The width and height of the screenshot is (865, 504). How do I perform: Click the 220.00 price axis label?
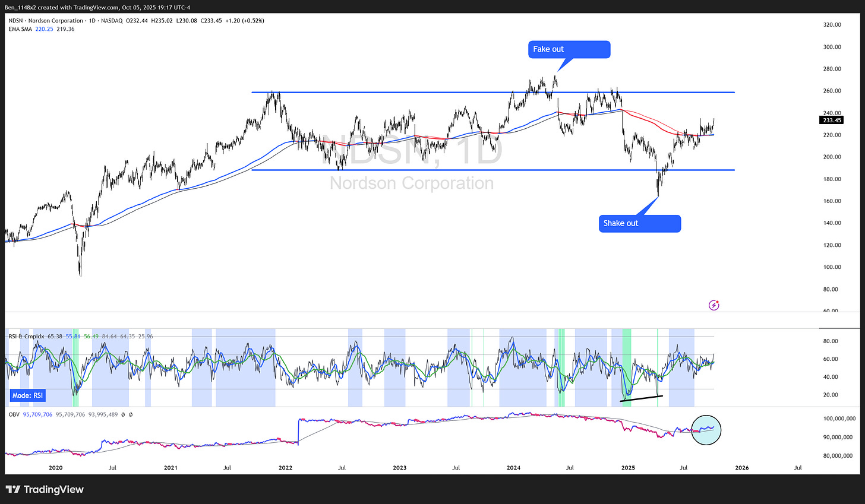coord(832,135)
